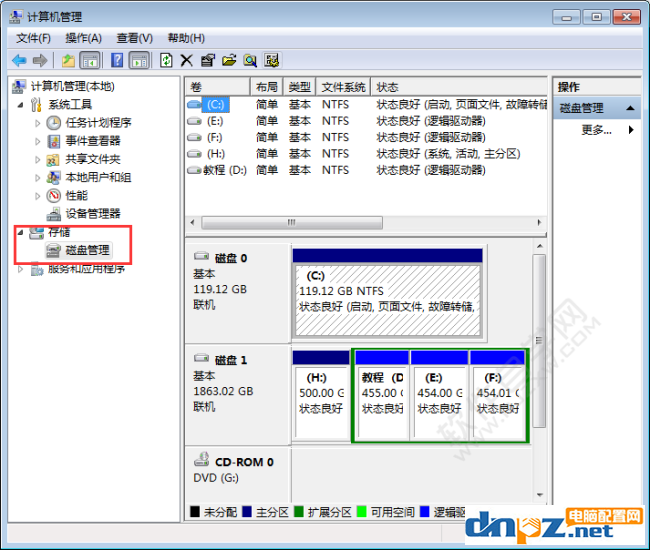Click the disk view vertical scrollbar thumb
Viewport: 650px width, 550px height.
pyautogui.click(x=539, y=341)
